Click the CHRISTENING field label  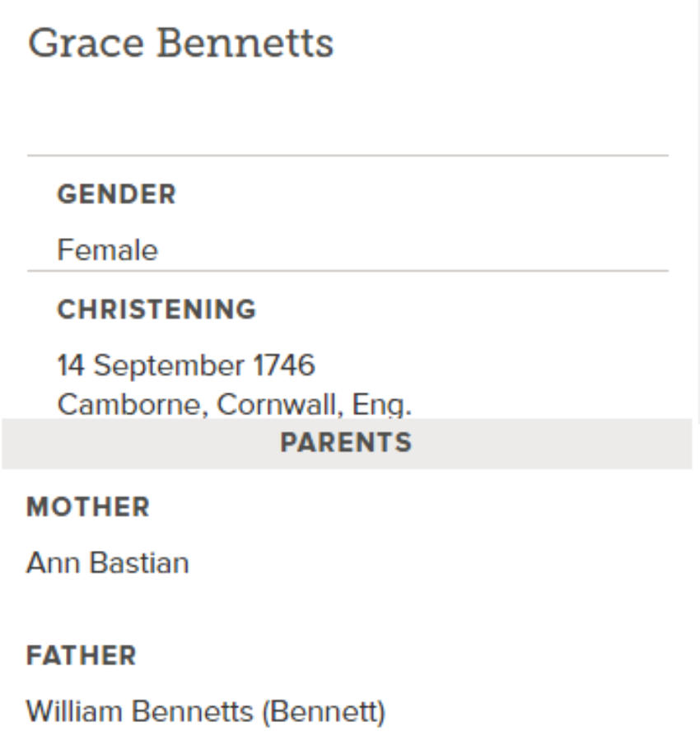[156, 310]
